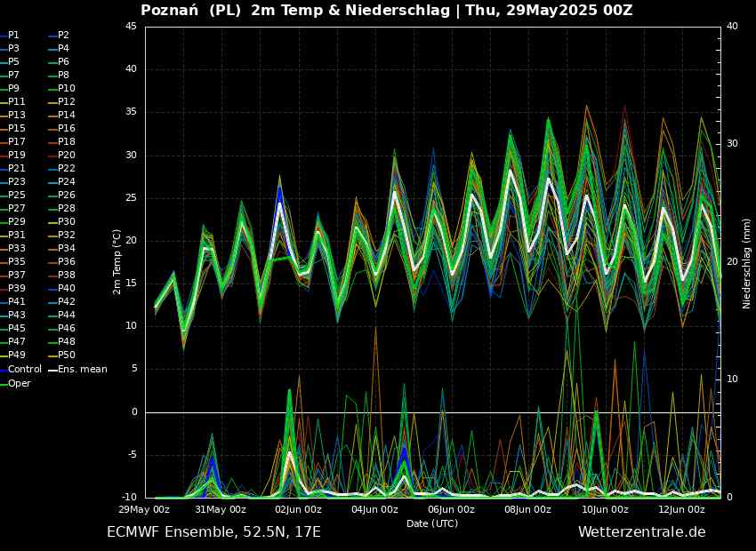756x551 pixels.
Task: Select the "P2" legend entry
Action: 59,36
